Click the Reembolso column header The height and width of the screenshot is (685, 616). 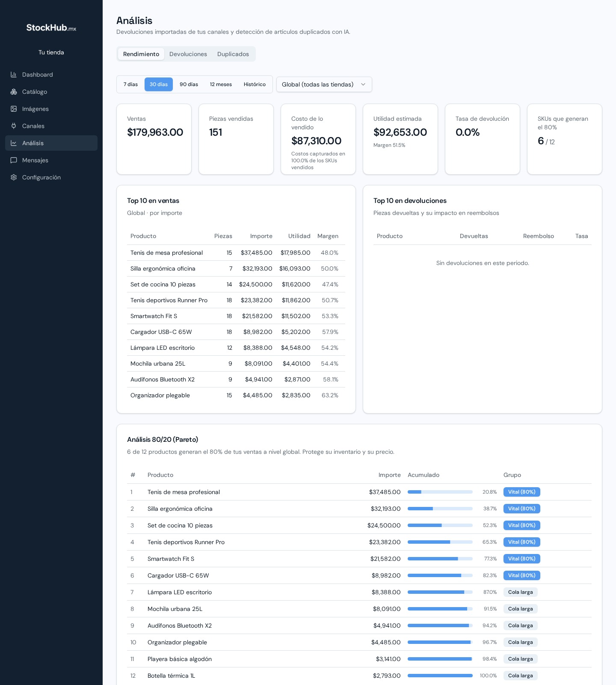(x=539, y=236)
